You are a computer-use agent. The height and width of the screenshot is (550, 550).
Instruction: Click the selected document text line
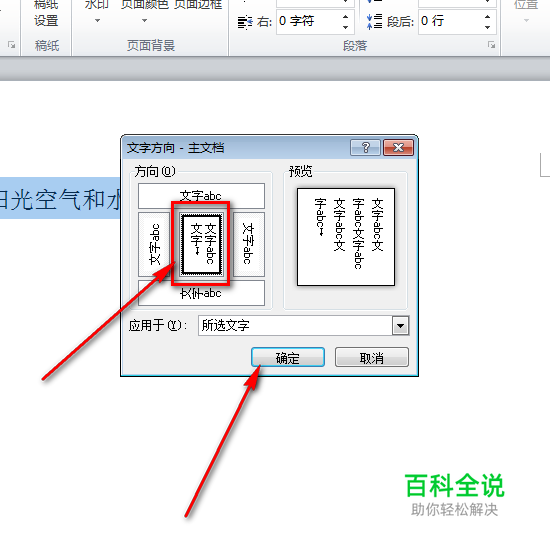pyautogui.click(x=60, y=199)
